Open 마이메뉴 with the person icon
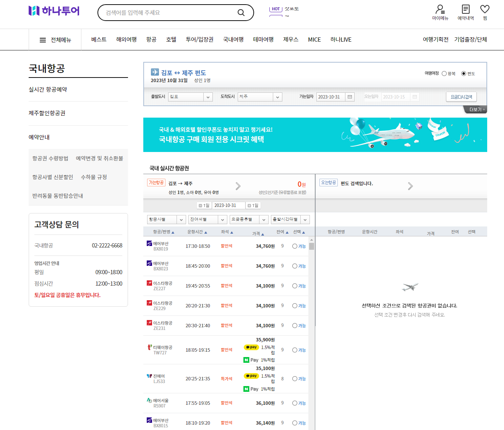 (x=440, y=11)
